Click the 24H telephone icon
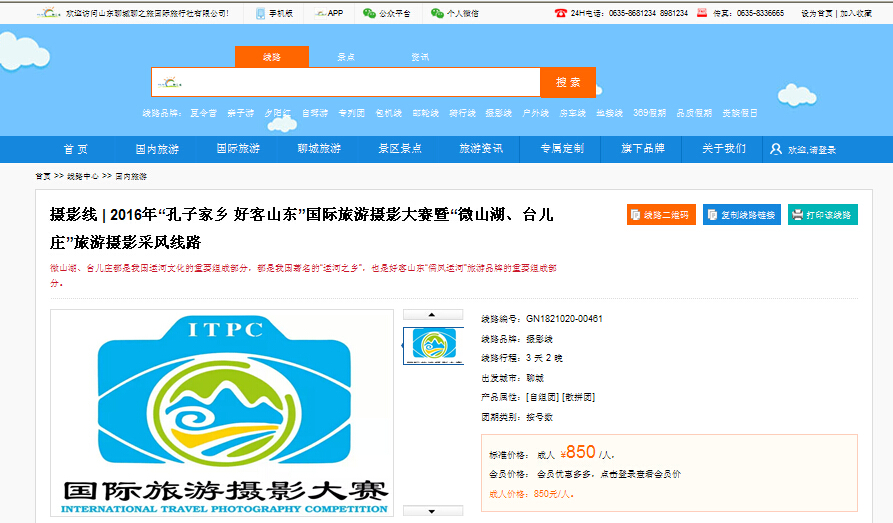893x523 pixels. tap(560, 13)
